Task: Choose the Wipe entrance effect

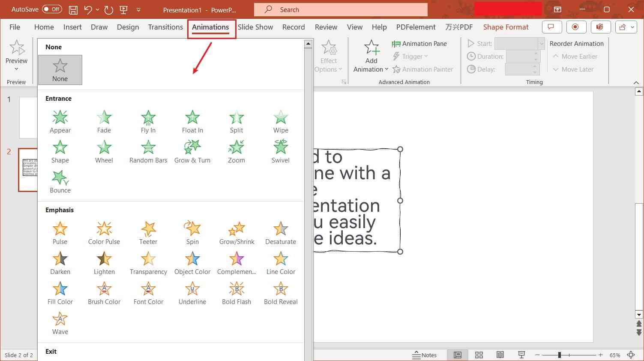Action: point(281,122)
